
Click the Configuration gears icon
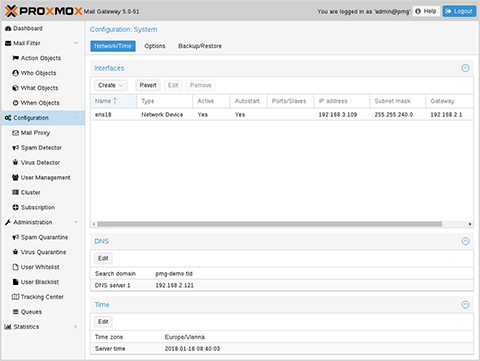point(8,118)
